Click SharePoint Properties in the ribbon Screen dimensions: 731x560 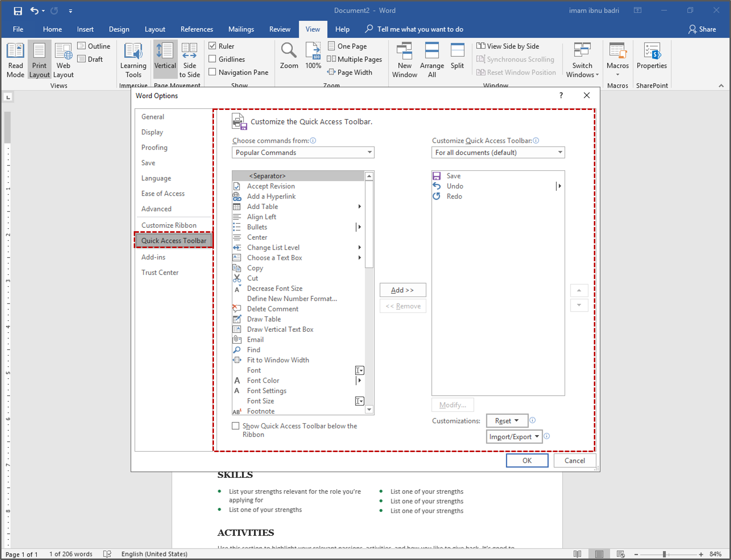[x=652, y=56]
